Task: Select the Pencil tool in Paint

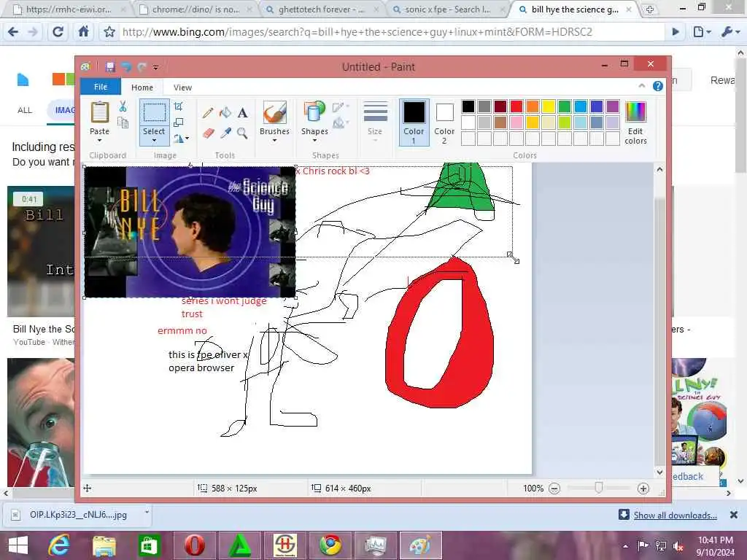Action: tap(208, 113)
